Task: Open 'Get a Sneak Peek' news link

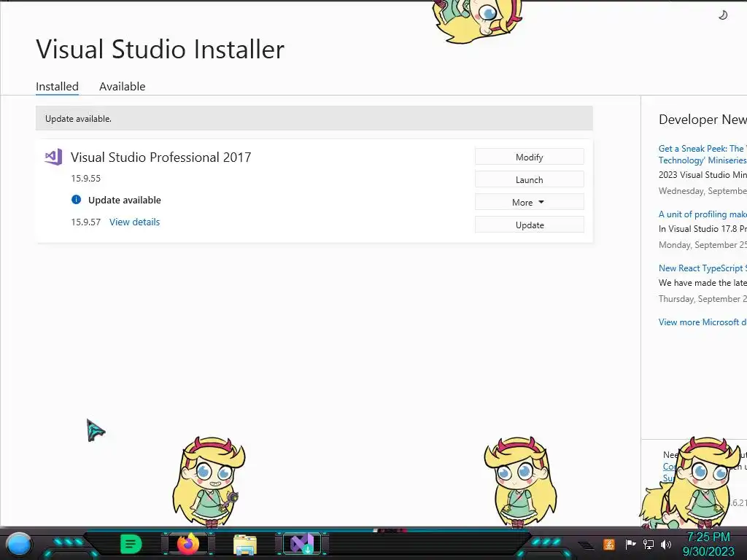Action: pos(703,155)
